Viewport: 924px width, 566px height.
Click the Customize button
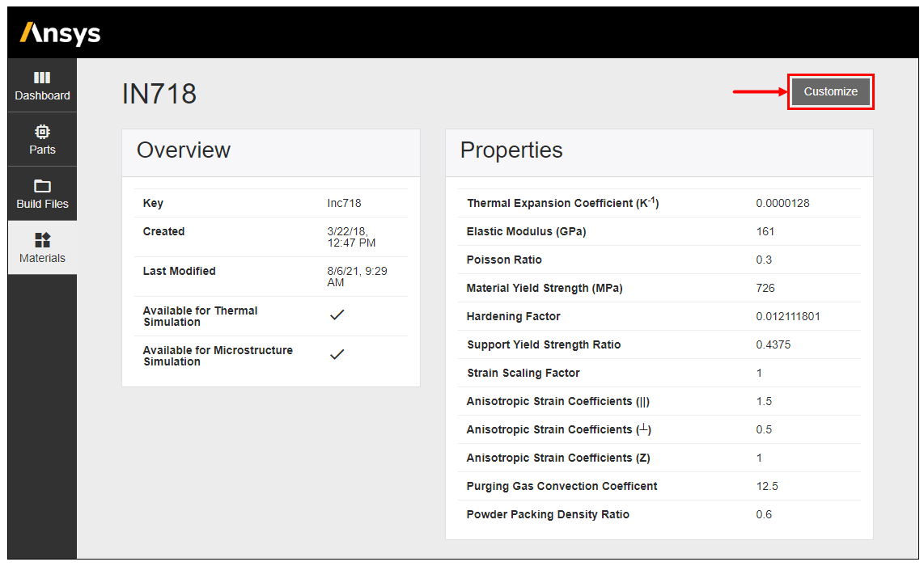(830, 91)
